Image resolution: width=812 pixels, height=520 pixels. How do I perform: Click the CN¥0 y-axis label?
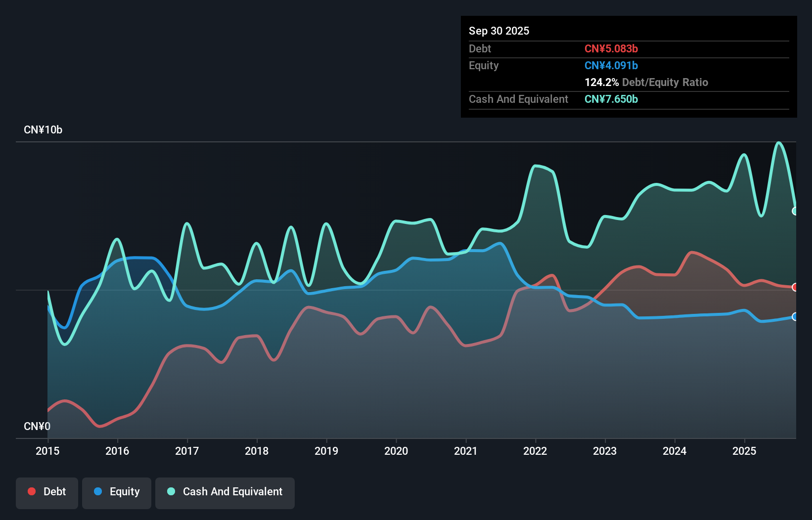coord(37,426)
